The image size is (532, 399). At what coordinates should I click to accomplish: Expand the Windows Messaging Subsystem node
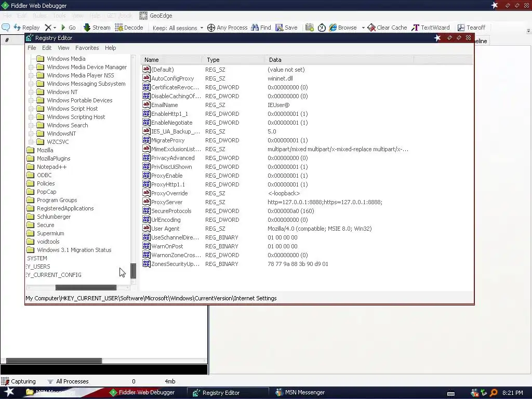click(x=31, y=84)
